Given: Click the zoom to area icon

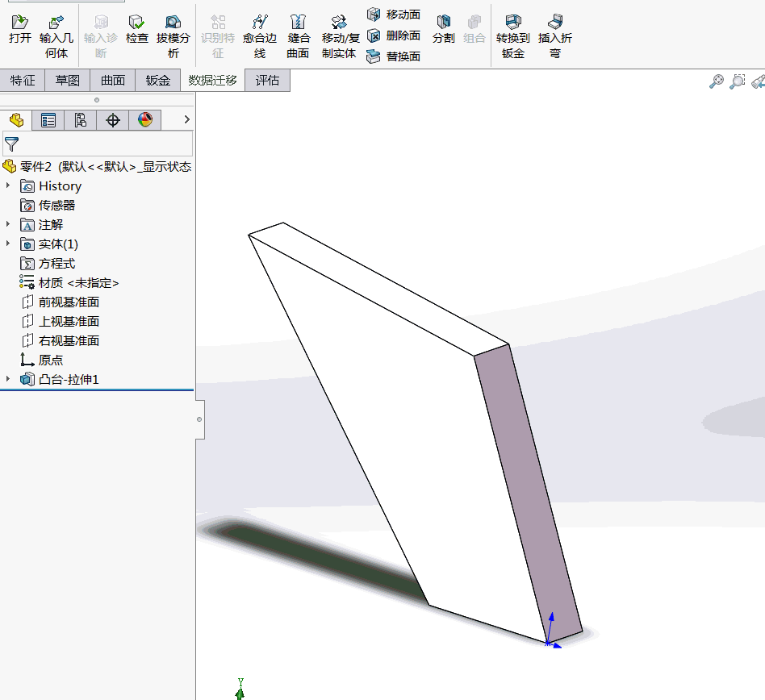Looking at the screenshot, I should pos(738,81).
